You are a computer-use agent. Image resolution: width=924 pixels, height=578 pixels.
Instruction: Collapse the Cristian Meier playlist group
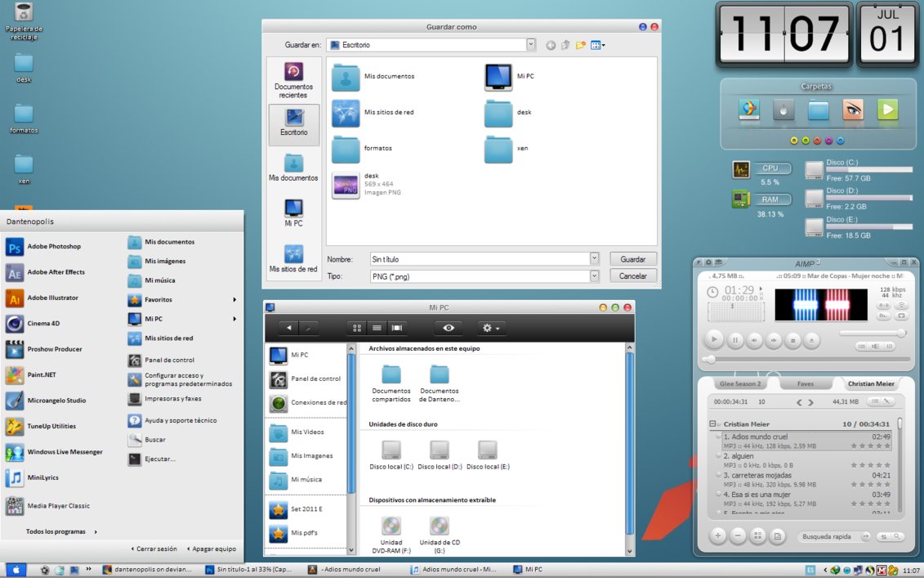(x=712, y=424)
